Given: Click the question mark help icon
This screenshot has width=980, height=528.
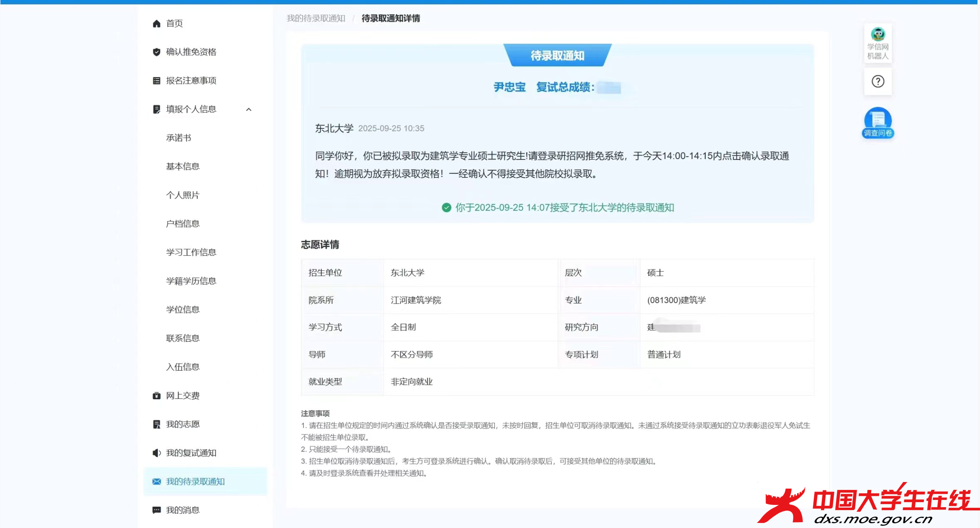Looking at the screenshot, I should tap(878, 81).
